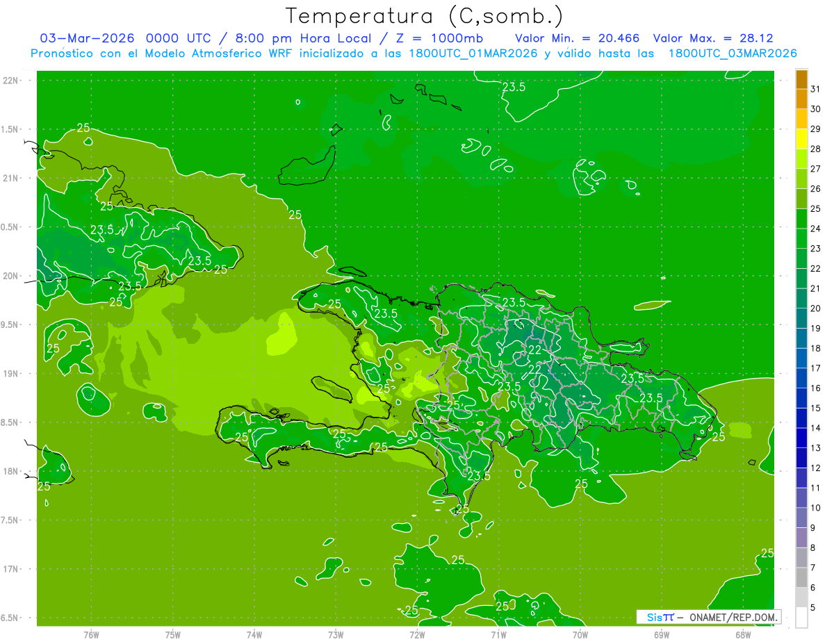834x644 pixels.
Task: Click the '68W' longitude axis label
Action: point(743,634)
